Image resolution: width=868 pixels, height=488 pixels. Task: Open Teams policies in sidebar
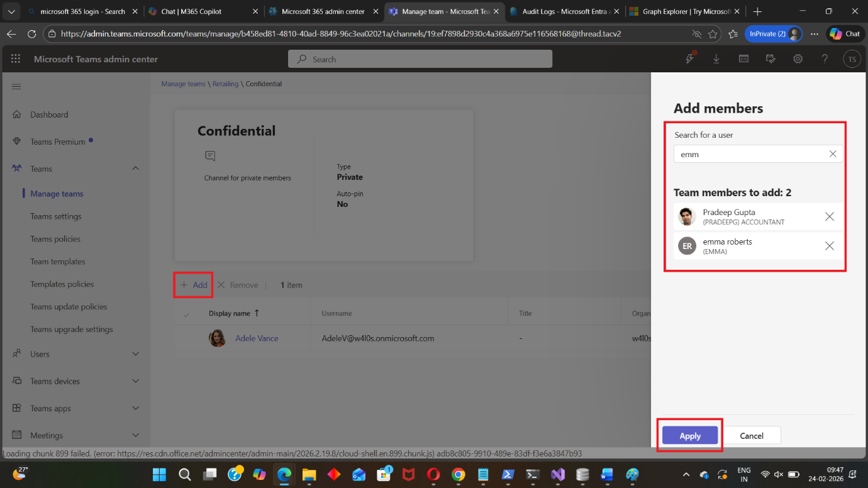click(x=55, y=239)
